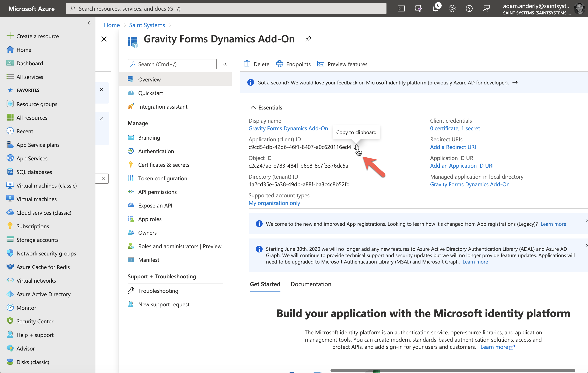This screenshot has height=373, width=588.
Task: Switch to the Documentation tab
Action: click(x=311, y=284)
